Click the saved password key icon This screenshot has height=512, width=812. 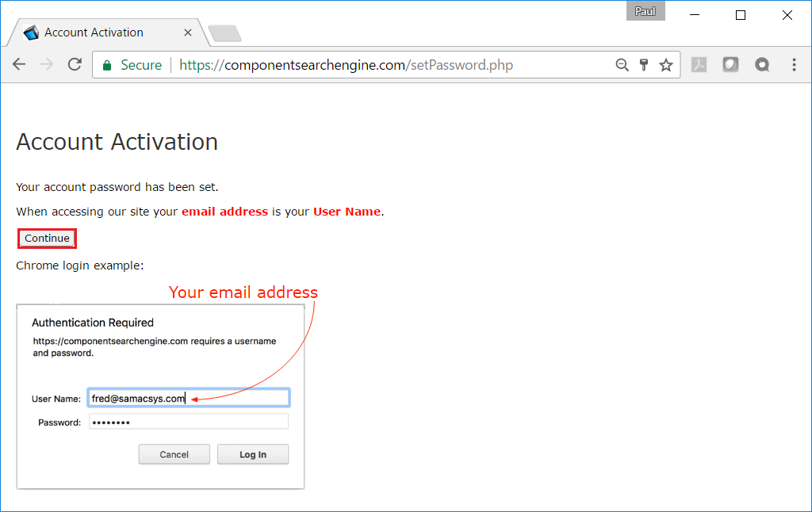[x=644, y=65]
